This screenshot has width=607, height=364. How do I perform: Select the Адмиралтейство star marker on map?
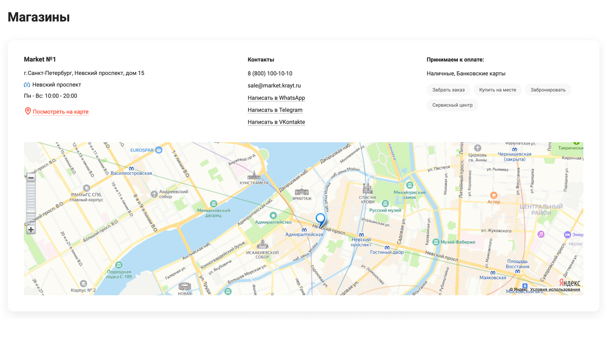pyautogui.click(x=273, y=215)
